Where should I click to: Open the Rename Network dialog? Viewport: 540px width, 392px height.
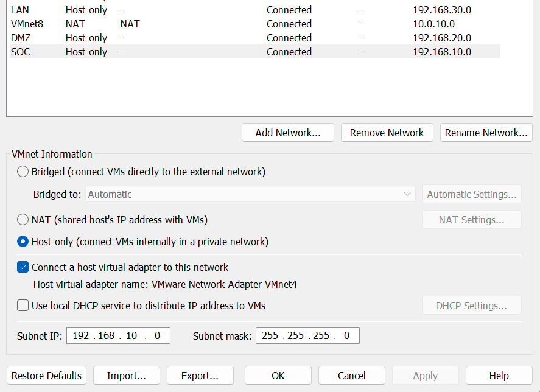[486, 133]
